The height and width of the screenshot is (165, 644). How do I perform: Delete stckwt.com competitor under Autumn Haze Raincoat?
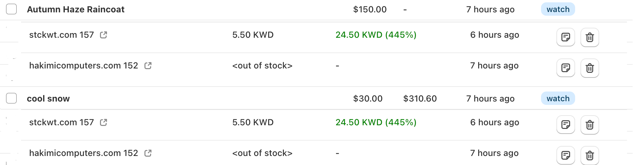(x=589, y=37)
